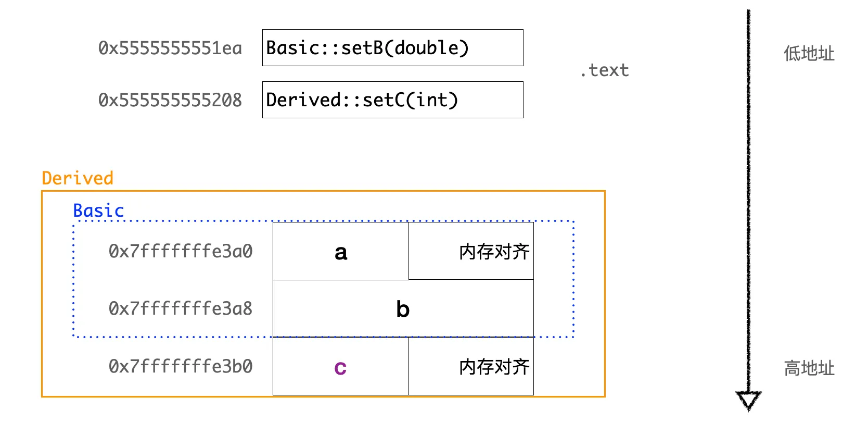The width and height of the screenshot is (868, 422).
Task: Click the blue Basic label
Action: click(x=98, y=210)
